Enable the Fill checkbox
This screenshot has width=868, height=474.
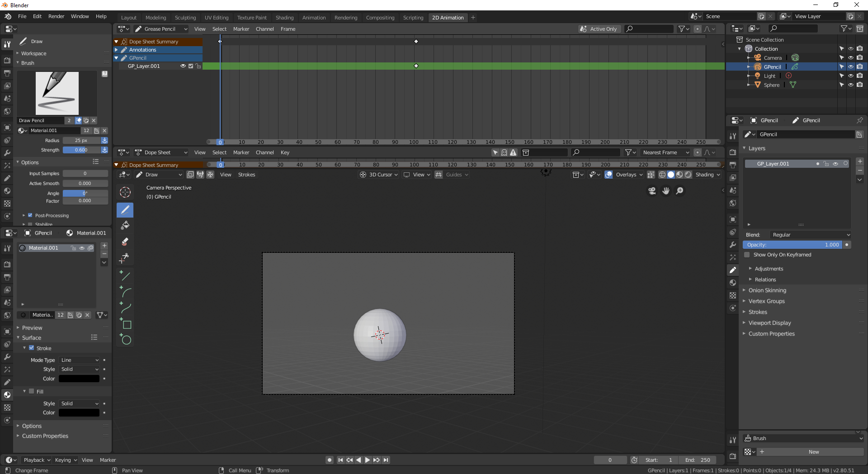click(32, 391)
